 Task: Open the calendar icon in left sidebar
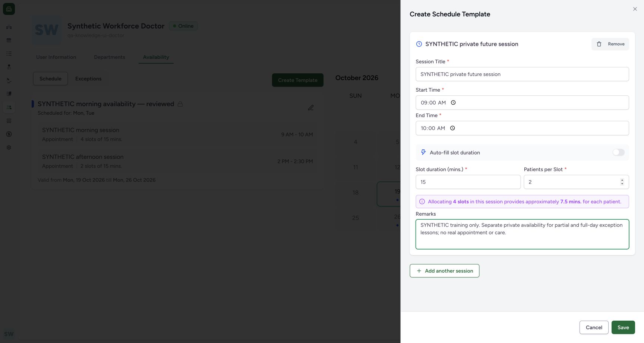coord(9,40)
